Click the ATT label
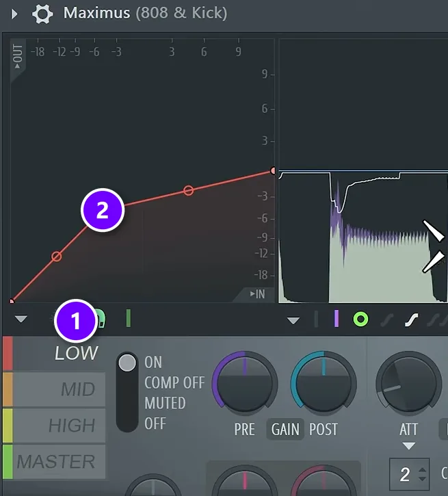The height and width of the screenshot is (496, 448). 408,429
